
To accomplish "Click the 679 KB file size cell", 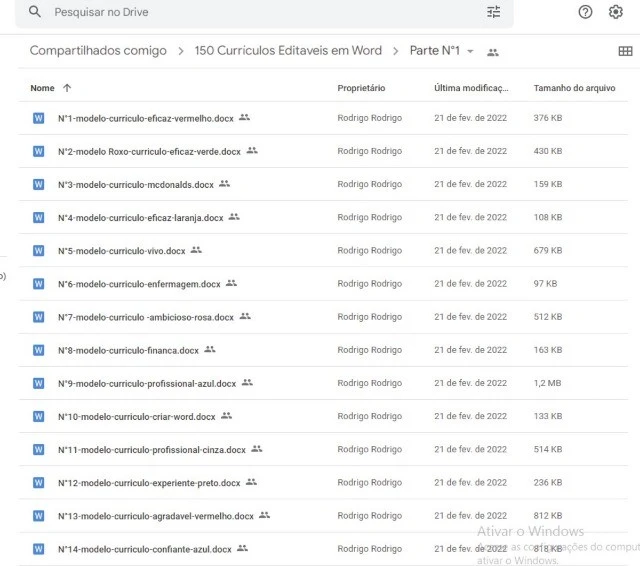I will point(548,250).
